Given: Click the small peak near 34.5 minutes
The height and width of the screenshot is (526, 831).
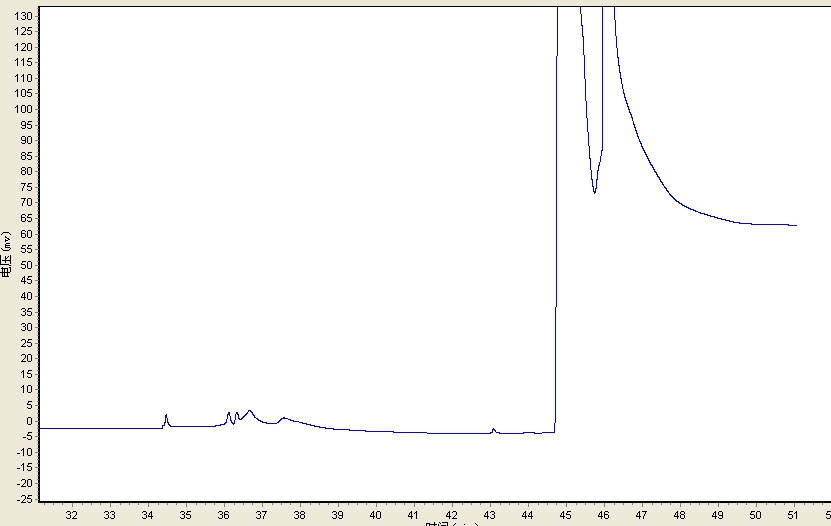Looking at the screenshot, I should [x=166, y=416].
